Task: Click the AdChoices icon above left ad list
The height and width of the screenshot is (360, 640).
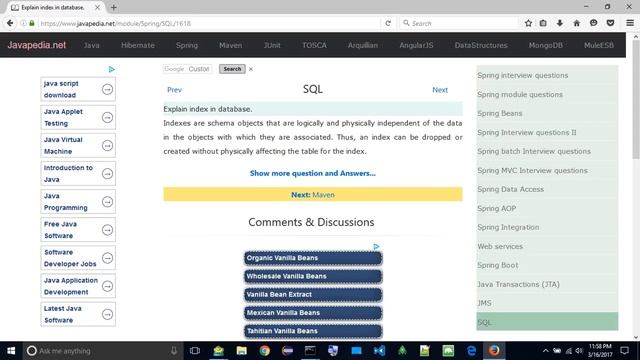Action: click(111, 69)
